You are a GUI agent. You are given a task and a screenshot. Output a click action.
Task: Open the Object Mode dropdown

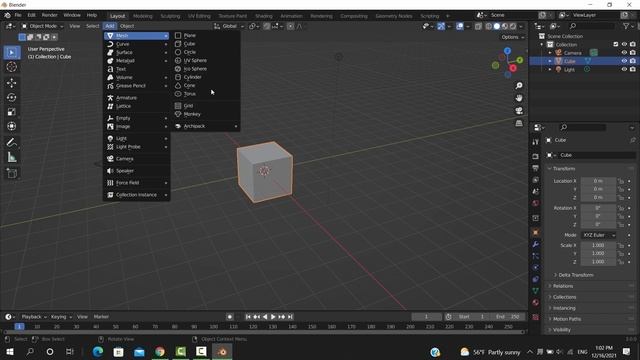[x=42, y=26]
